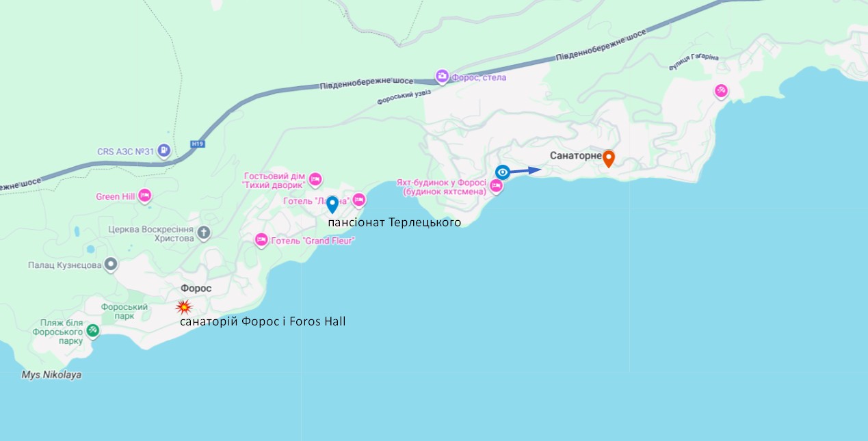Click the Яхт-будинок у Форосі hotel pin

(x=495, y=187)
